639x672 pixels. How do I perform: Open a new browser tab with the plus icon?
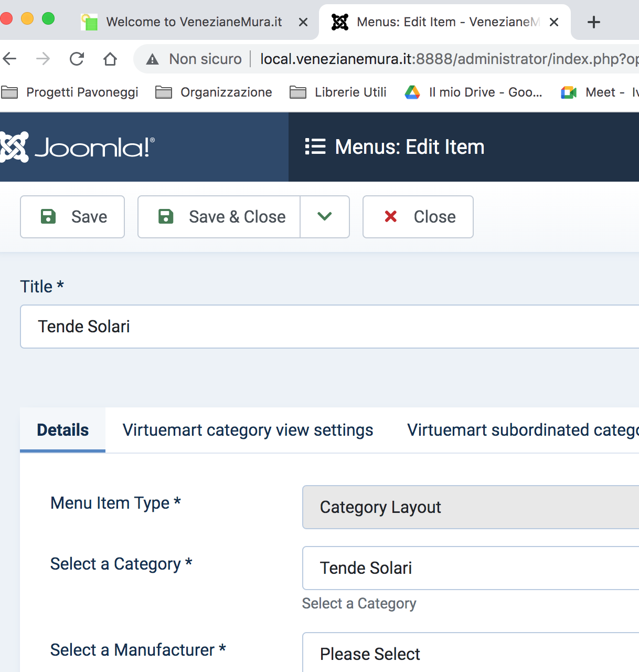click(x=594, y=22)
